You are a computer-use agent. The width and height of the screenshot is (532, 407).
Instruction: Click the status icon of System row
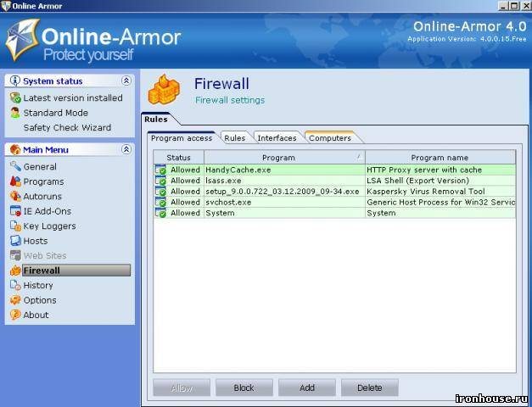pos(160,213)
